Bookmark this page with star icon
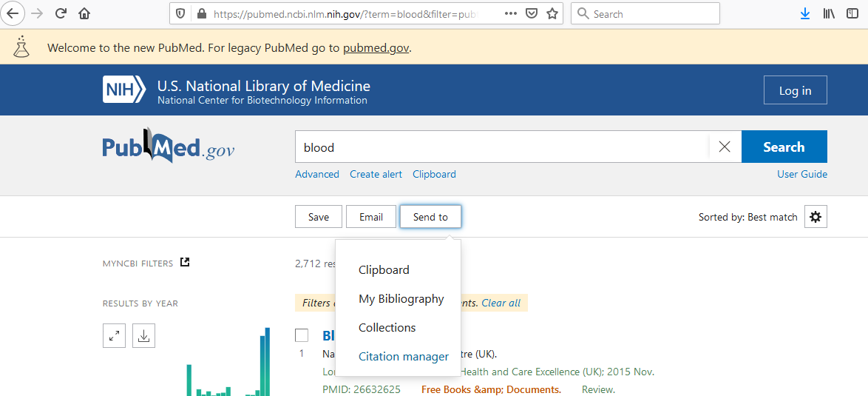Image resolution: width=868 pixels, height=396 pixels. pos(552,13)
